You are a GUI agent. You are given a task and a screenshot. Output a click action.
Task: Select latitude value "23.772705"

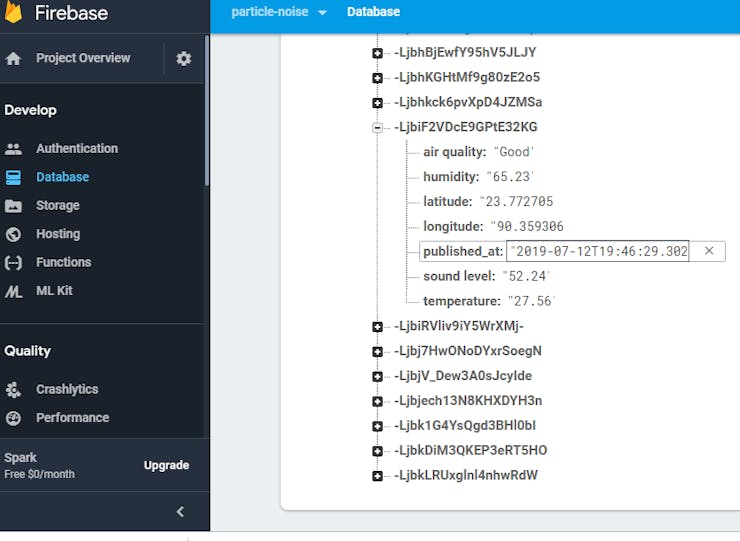[516, 202]
